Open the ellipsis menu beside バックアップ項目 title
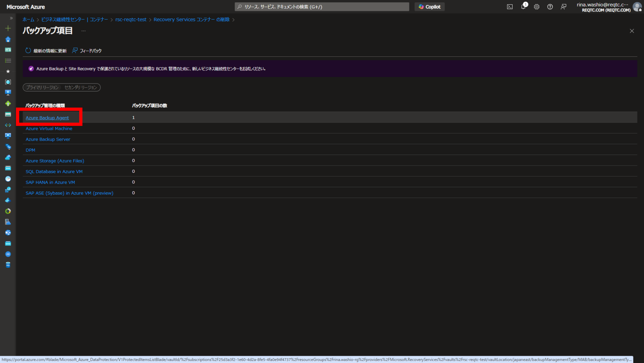The image size is (644, 363). tap(84, 31)
